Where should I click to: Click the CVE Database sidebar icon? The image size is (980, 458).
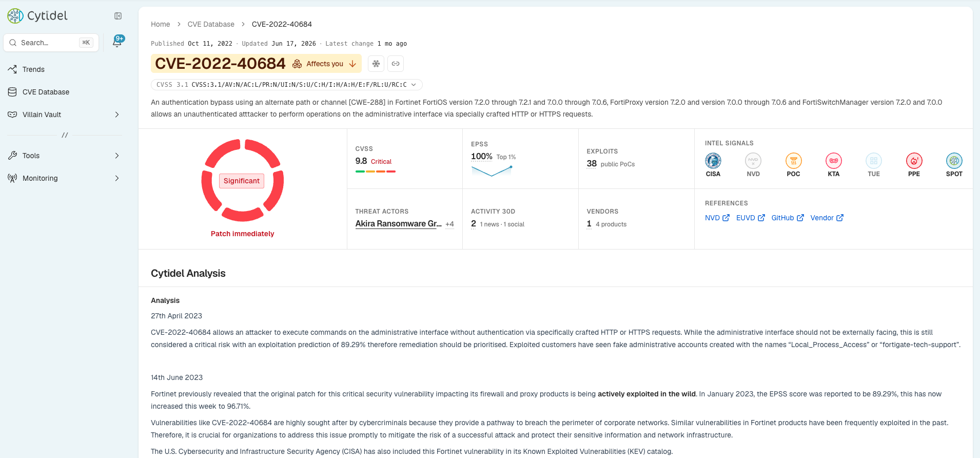[12, 92]
